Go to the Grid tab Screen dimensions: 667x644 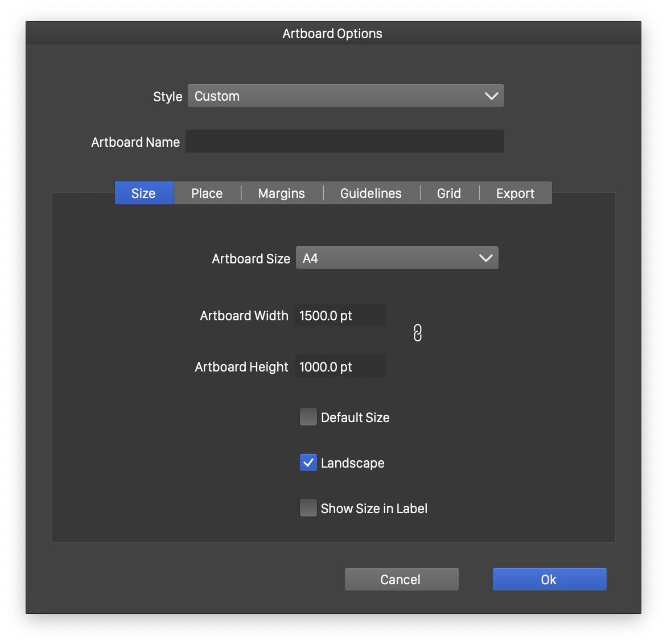point(448,193)
